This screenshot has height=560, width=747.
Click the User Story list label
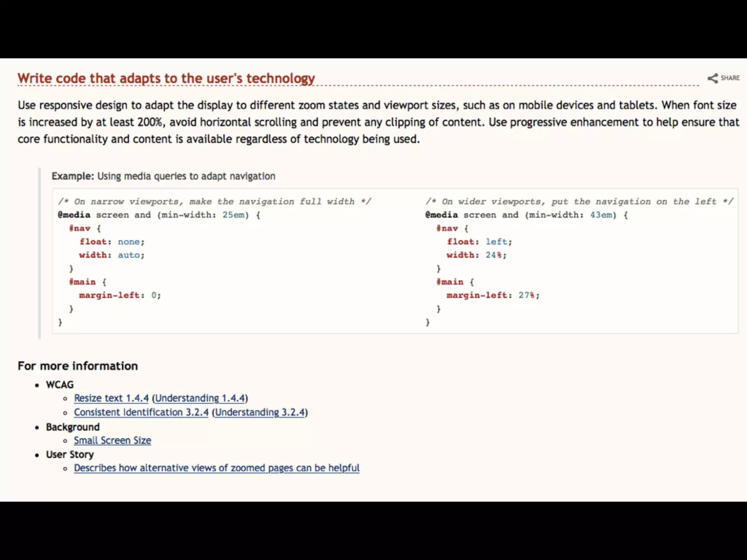pyautogui.click(x=70, y=454)
